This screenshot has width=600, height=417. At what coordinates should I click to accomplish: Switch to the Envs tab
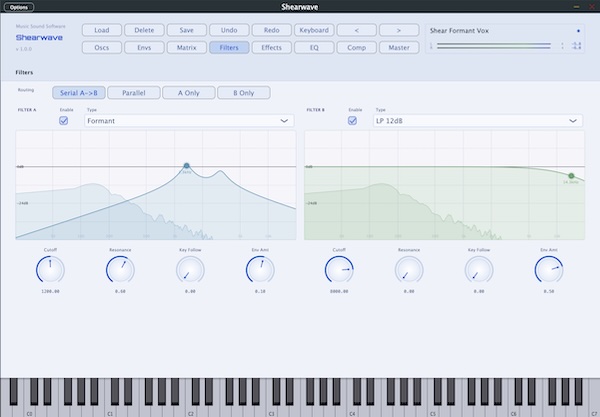[144, 47]
